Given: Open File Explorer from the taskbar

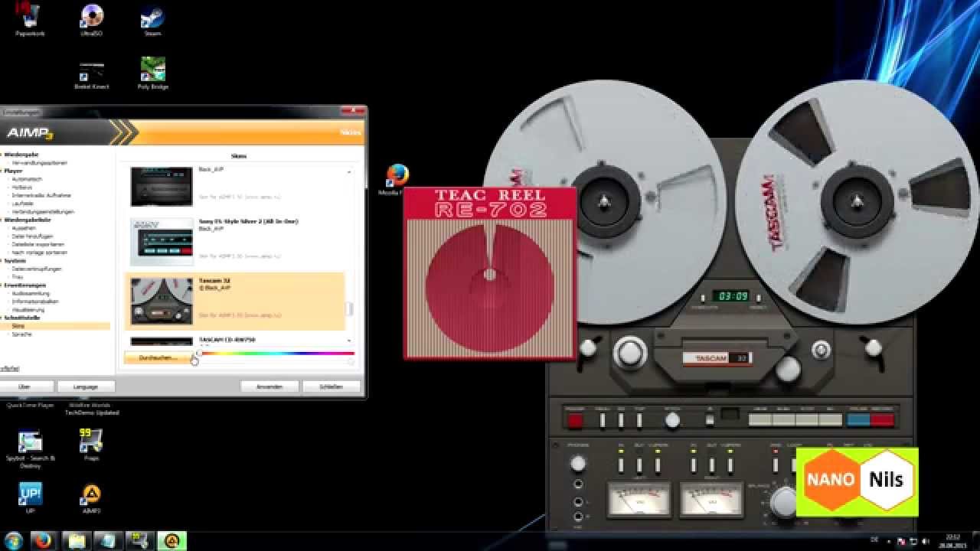Looking at the screenshot, I should [77, 540].
